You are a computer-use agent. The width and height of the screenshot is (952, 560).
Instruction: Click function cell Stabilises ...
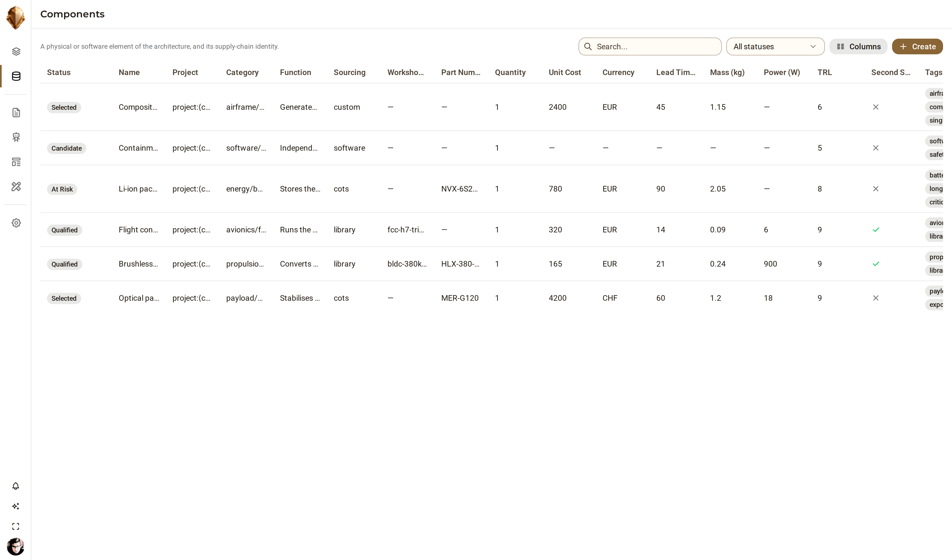click(300, 298)
